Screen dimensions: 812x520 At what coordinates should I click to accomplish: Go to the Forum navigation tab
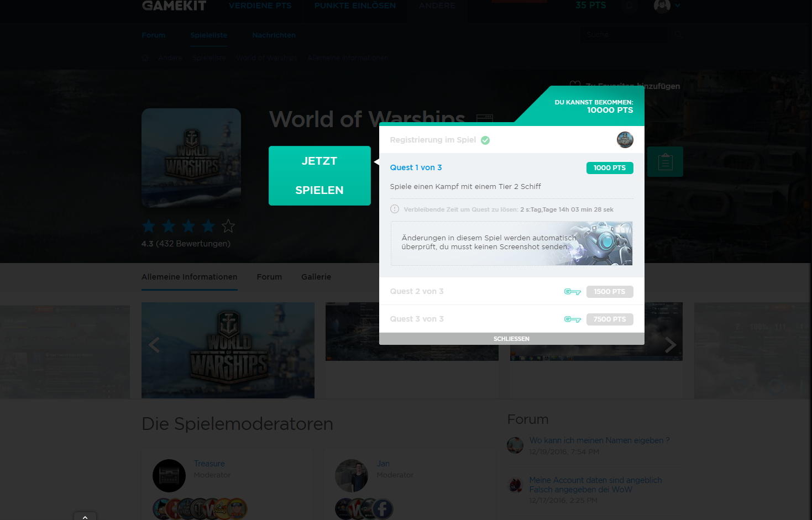[x=154, y=35]
